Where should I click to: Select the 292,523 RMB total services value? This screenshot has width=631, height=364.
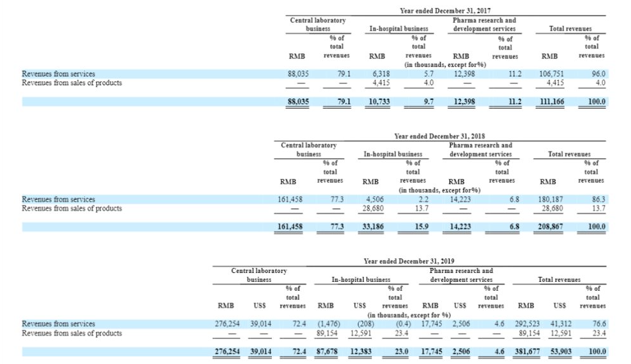click(x=528, y=324)
